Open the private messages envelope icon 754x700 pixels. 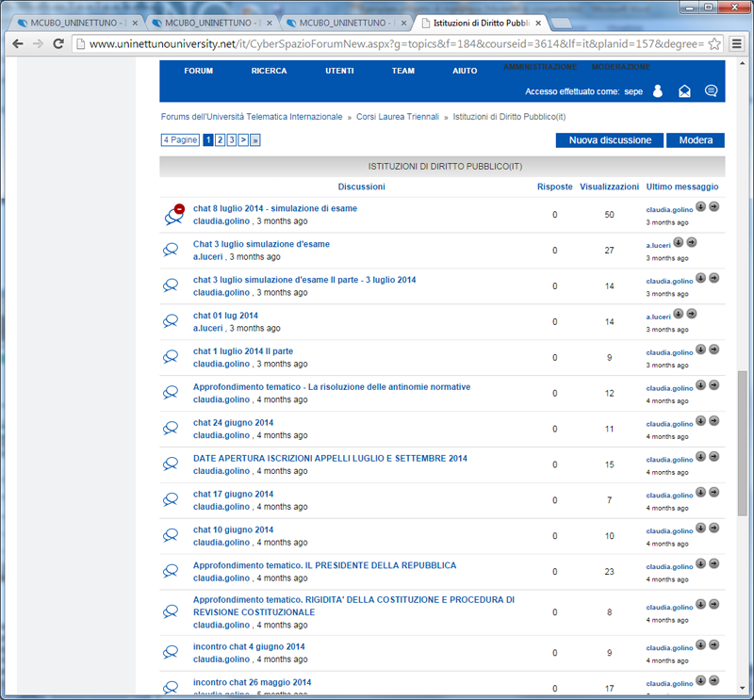685,91
